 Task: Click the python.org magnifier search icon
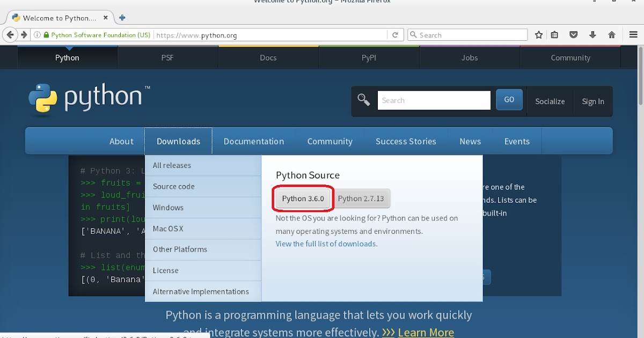coord(364,100)
